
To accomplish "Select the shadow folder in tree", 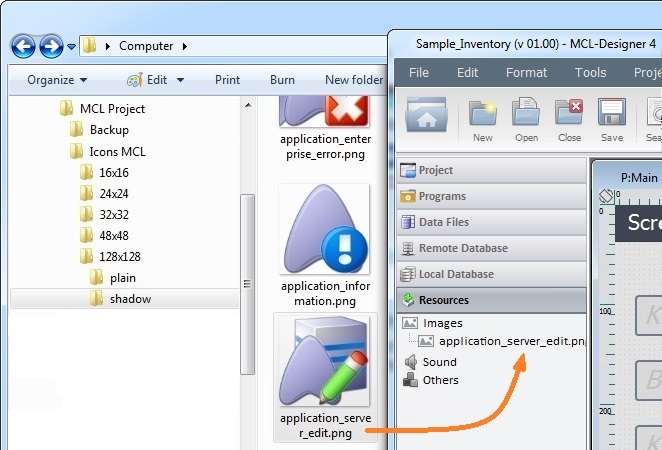I will tap(130, 298).
